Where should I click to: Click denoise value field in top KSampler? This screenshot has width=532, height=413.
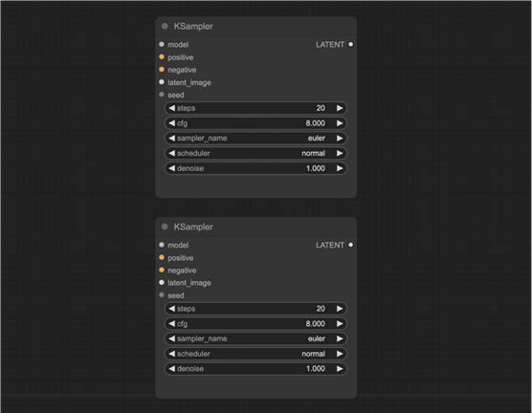(255, 168)
